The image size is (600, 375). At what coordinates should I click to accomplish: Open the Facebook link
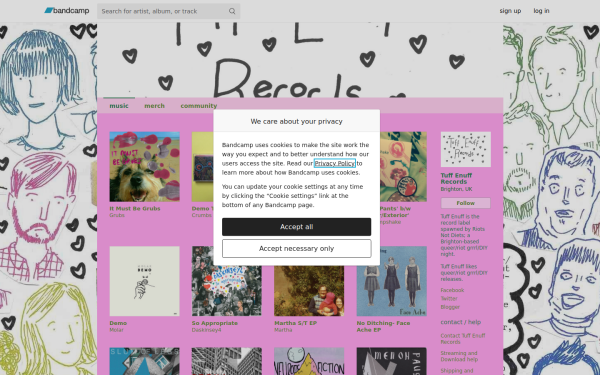(452, 290)
